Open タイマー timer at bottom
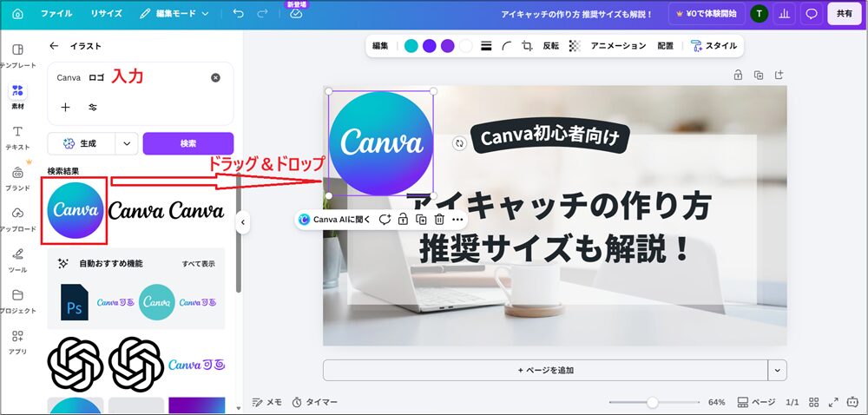The image size is (868, 415). 314,402
